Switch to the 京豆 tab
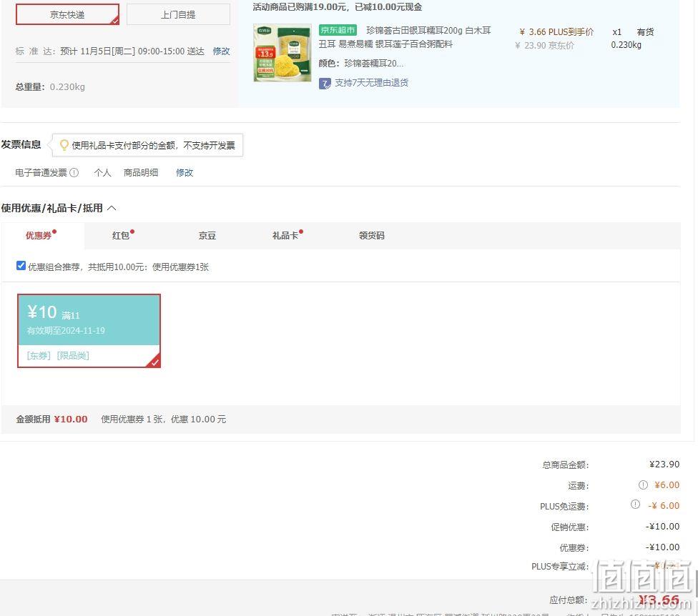Viewport: 698px width, 616px height. (x=207, y=236)
